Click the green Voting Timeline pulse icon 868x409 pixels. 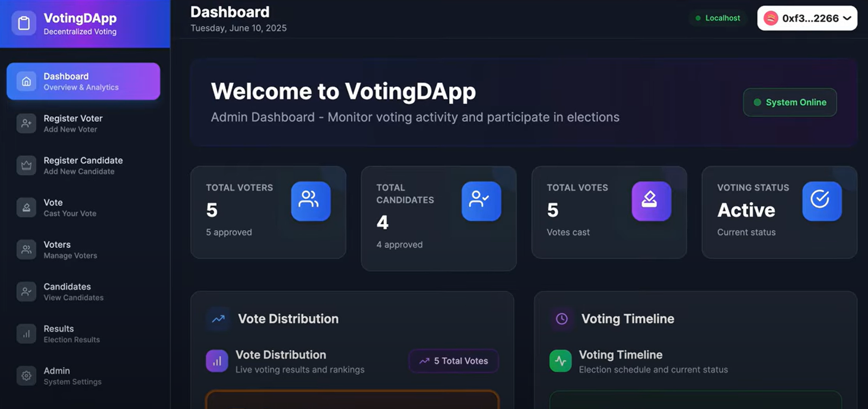click(560, 361)
